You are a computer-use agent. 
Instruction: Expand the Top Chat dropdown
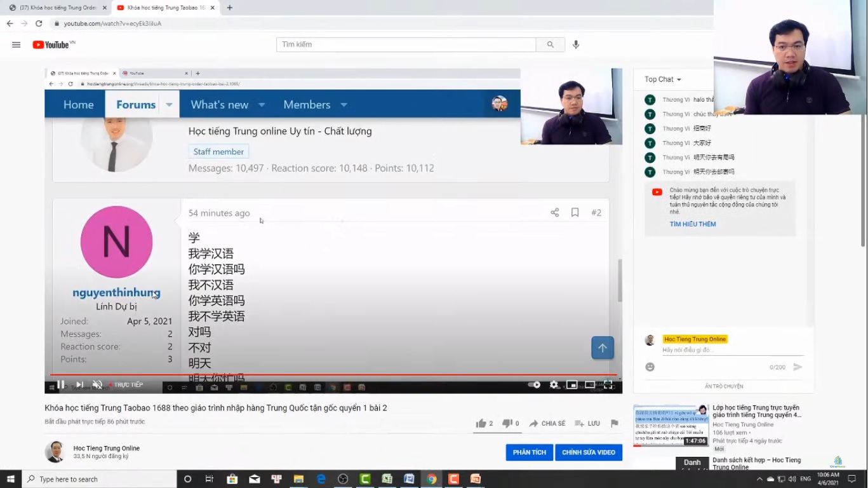tap(662, 79)
